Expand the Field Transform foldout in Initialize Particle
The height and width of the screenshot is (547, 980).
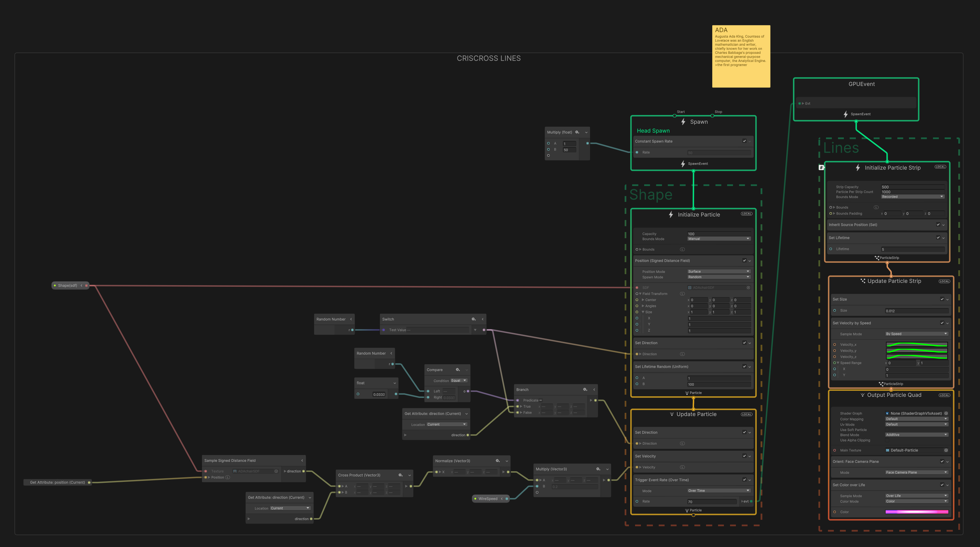640,294
